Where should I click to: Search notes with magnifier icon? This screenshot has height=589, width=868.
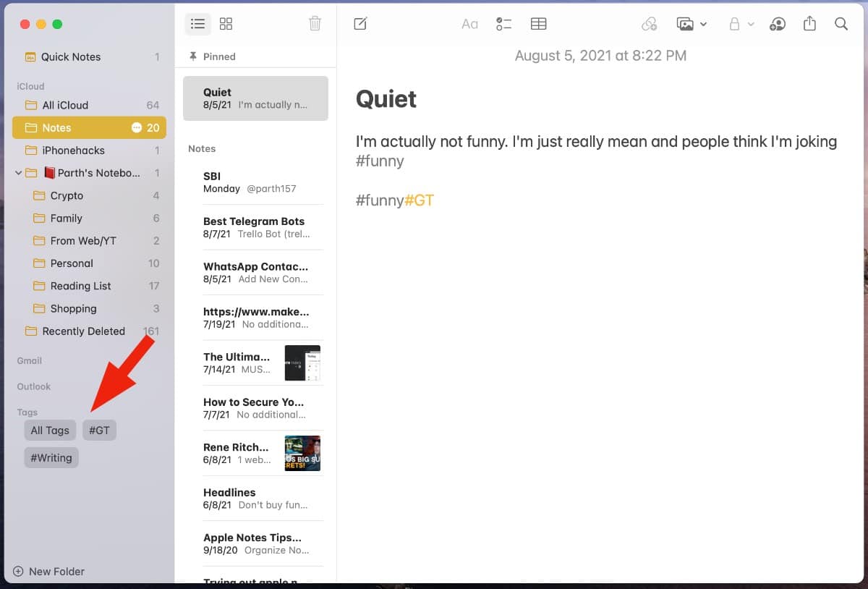[841, 24]
